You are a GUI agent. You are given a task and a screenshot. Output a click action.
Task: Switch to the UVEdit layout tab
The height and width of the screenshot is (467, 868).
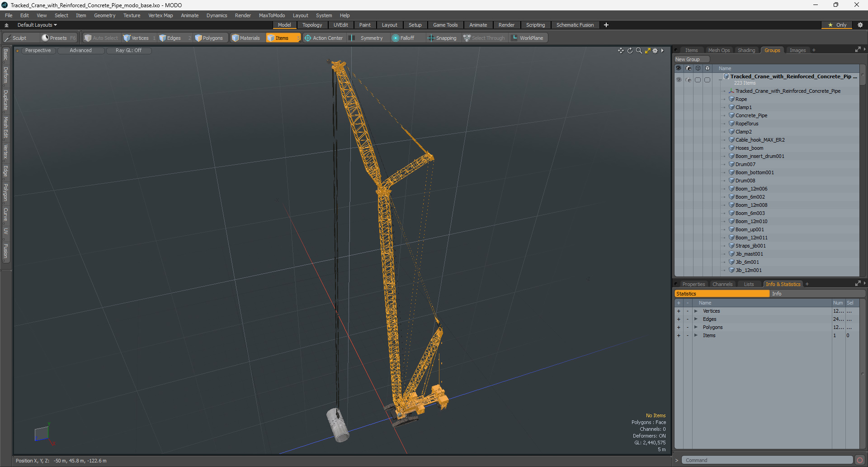click(340, 25)
